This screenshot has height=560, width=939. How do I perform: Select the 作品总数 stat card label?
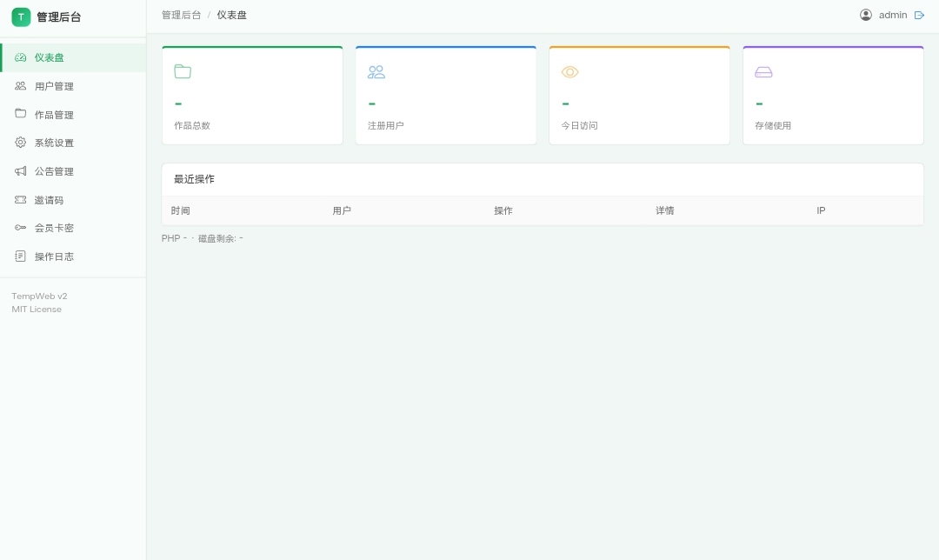tap(192, 125)
